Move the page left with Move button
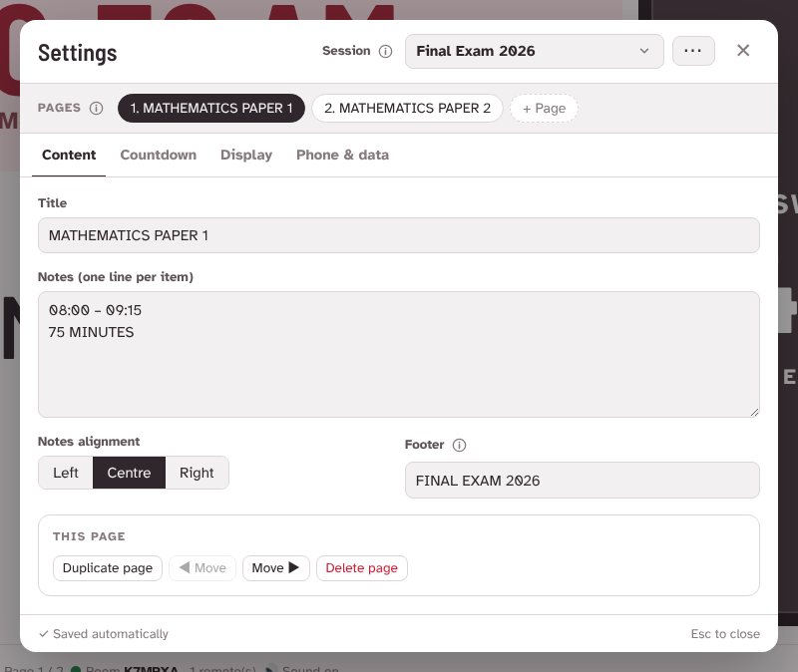 coord(202,568)
